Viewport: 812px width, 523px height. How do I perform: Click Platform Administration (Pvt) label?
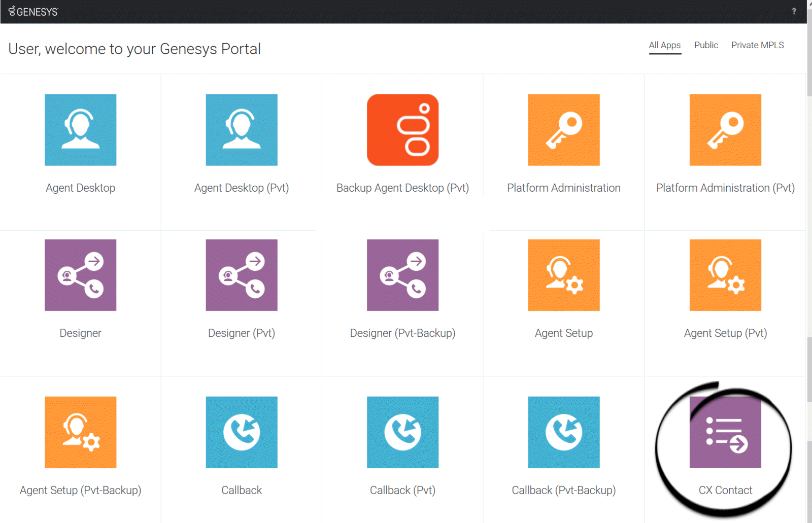pyautogui.click(x=725, y=188)
